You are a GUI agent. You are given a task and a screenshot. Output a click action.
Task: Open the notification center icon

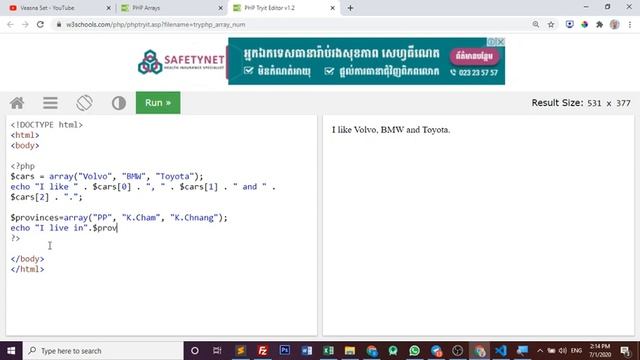625,351
